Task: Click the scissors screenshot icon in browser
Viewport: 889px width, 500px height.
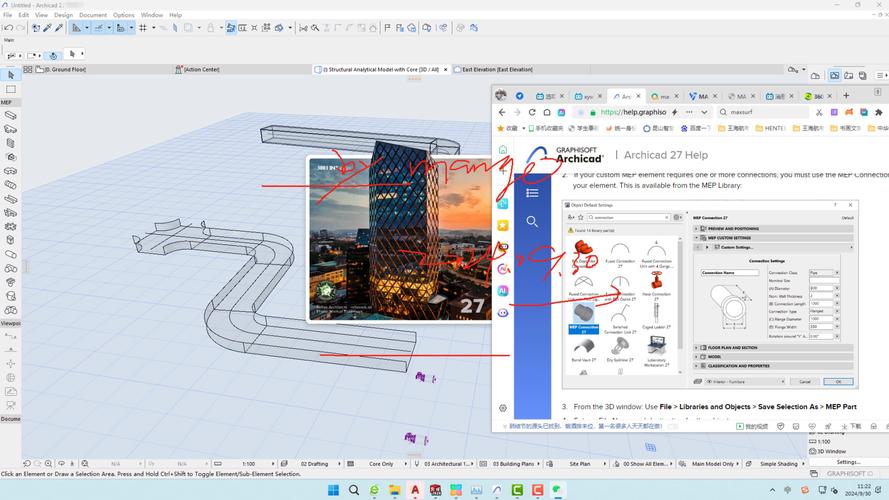Action: click(819, 112)
